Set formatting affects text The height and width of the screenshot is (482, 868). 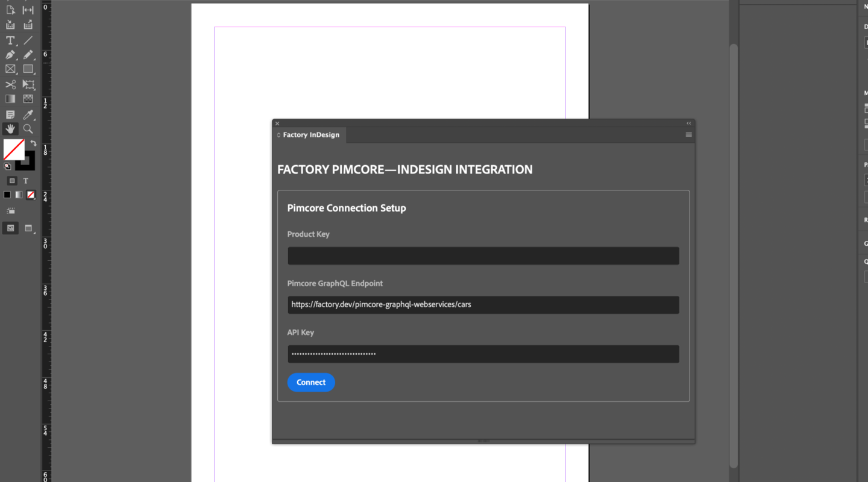26,181
